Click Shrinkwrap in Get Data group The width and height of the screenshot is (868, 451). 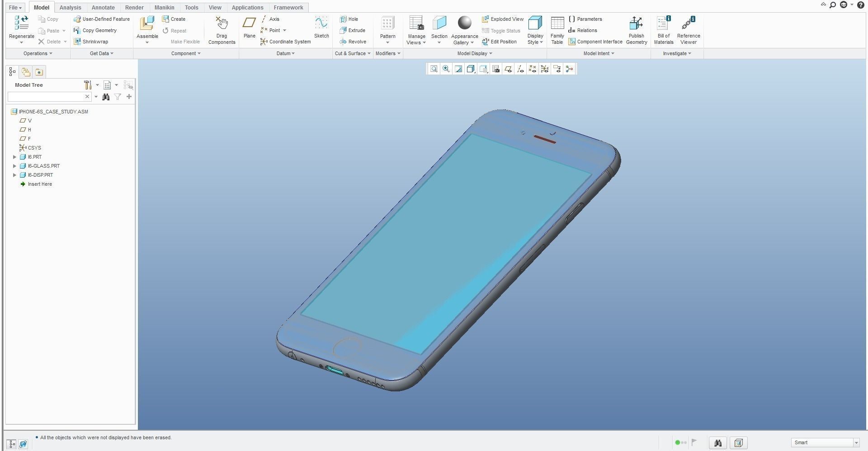(91, 42)
